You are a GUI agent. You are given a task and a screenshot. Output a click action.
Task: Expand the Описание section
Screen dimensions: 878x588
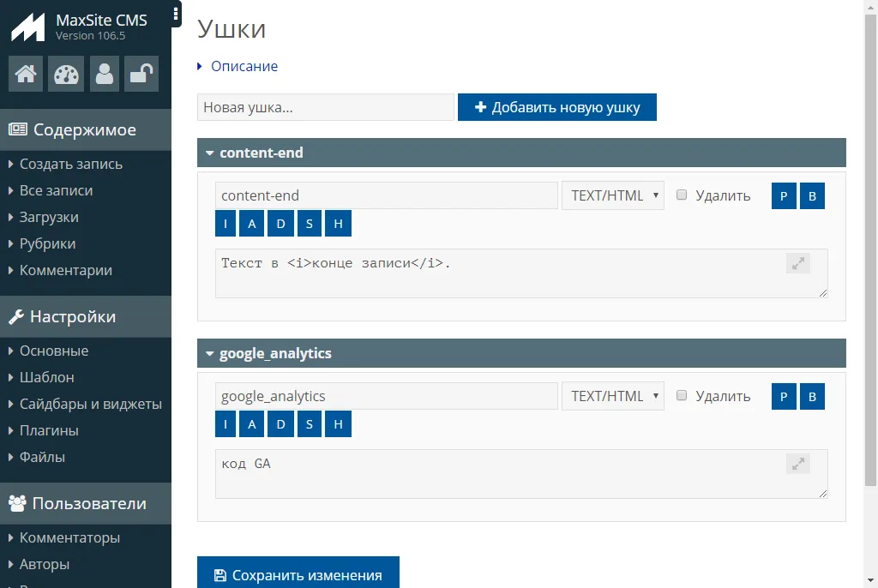244,66
